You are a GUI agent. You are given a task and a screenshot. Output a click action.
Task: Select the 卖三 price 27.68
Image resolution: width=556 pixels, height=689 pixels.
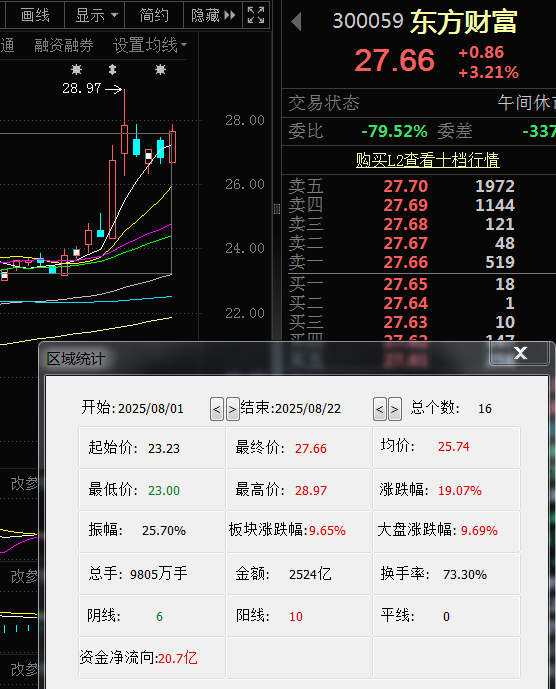tap(405, 224)
